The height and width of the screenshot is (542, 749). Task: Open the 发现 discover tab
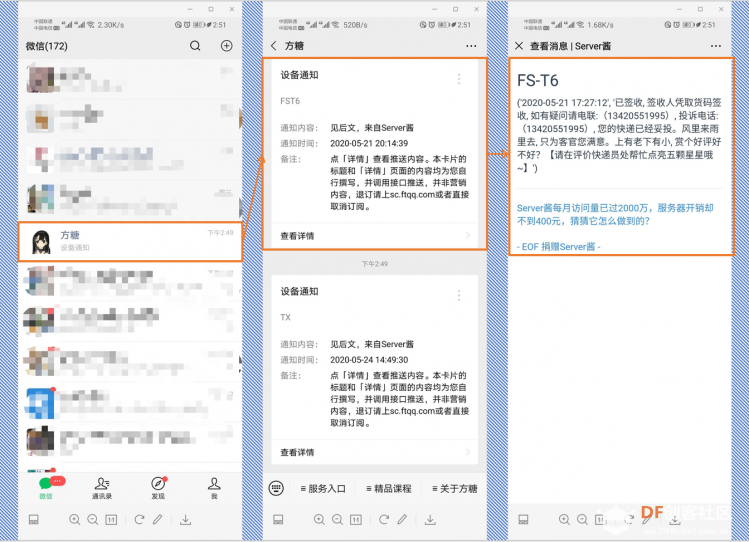point(158,488)
